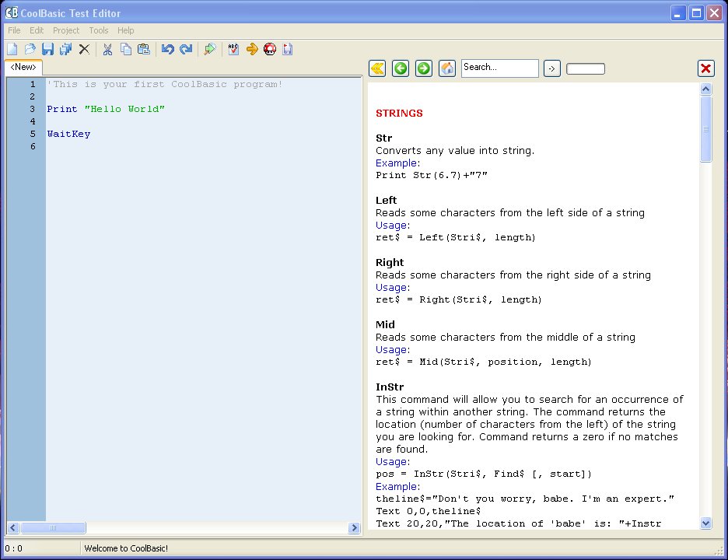This screenshot has width=728, height=560.
Task: Open the Help menu
Action: click(x=125, y=30)
